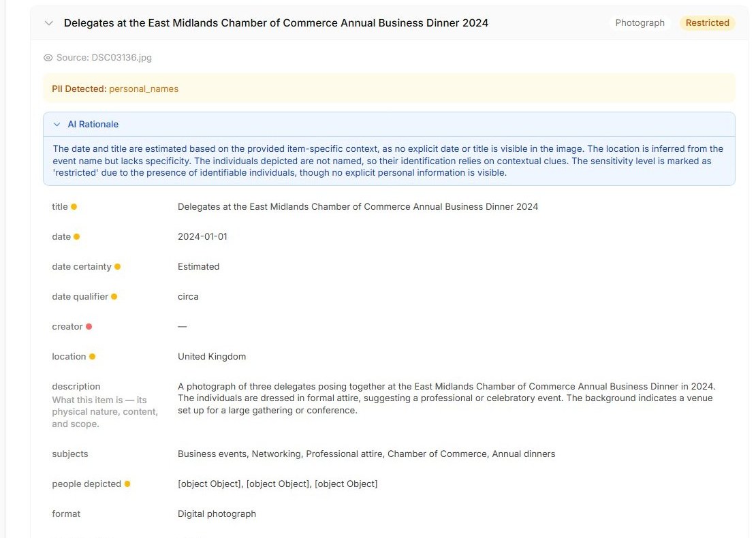Select the Estimated date certainty value
756x538 pixels.
[199, 266]
